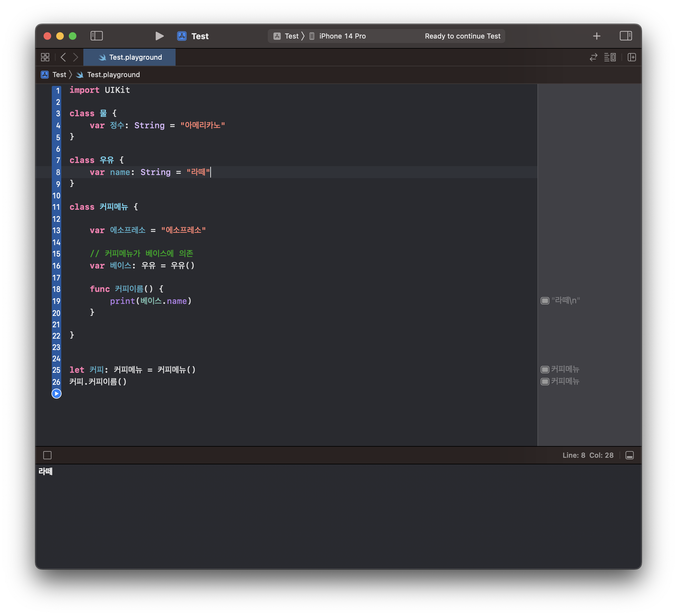Go forward in editor history

pyautogui.click(x=75, y=57)
